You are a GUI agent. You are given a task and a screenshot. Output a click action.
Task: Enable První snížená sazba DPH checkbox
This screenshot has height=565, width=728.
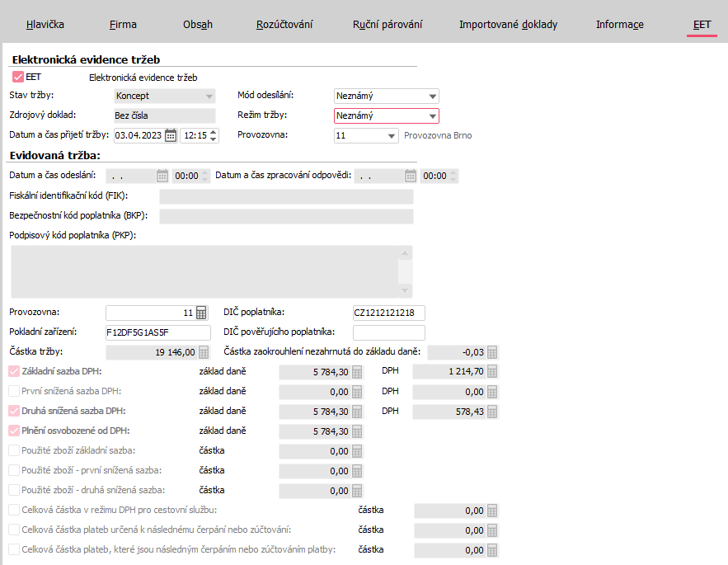pyautogui.click(x=14, y=391)
